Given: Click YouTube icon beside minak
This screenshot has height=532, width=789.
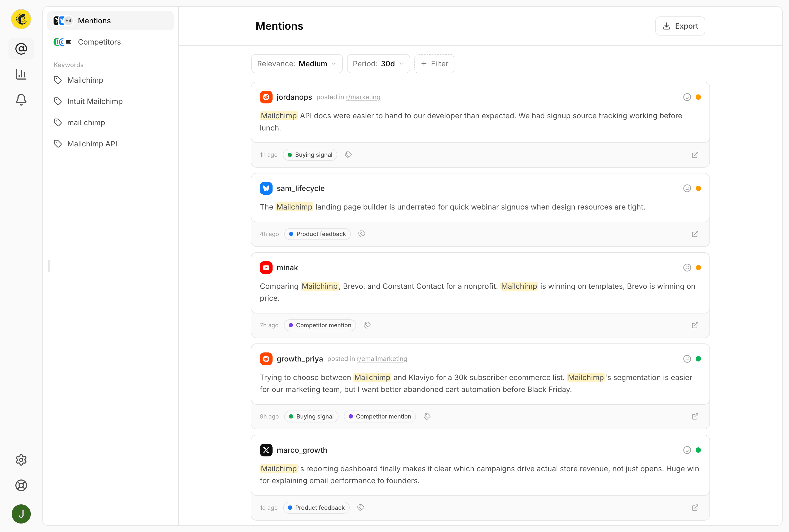Looking at the screenshot, I should (266, 268).
